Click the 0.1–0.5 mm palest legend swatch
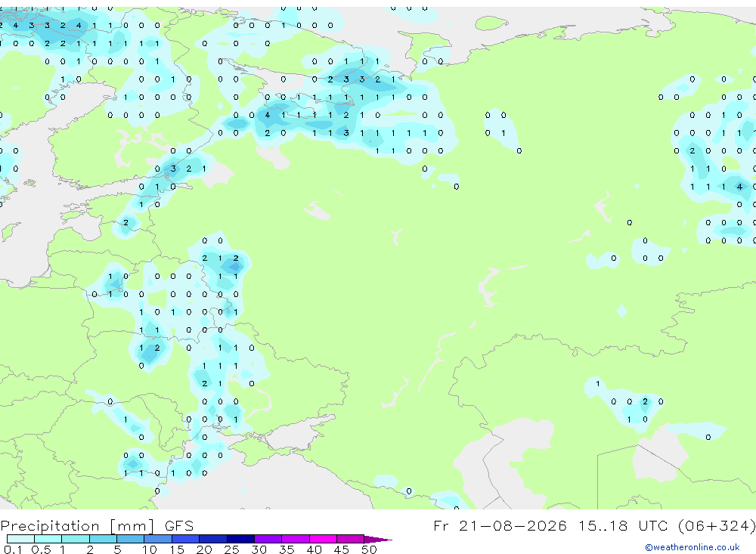The height and width of the screenshot is (554, 756). 20,539
